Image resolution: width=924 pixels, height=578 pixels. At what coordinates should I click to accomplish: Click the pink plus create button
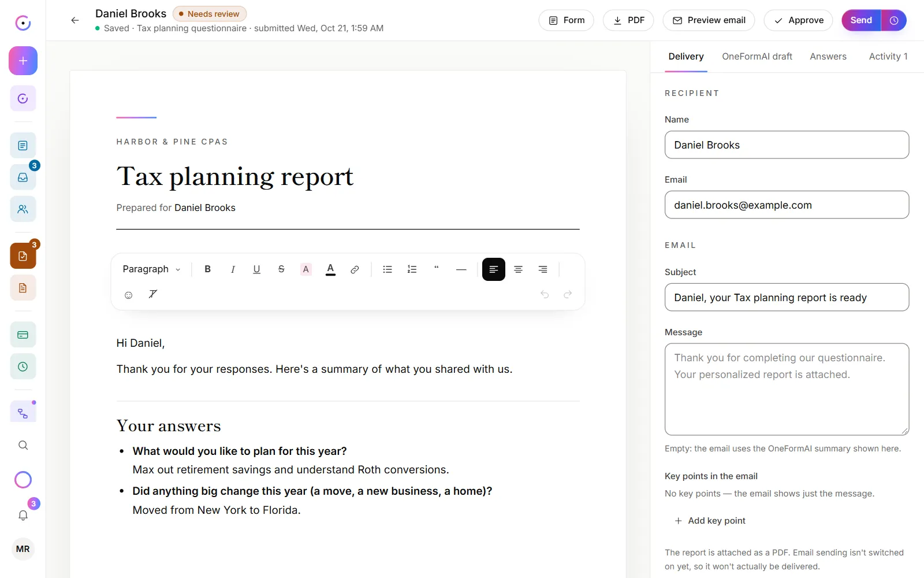point(23,61)
